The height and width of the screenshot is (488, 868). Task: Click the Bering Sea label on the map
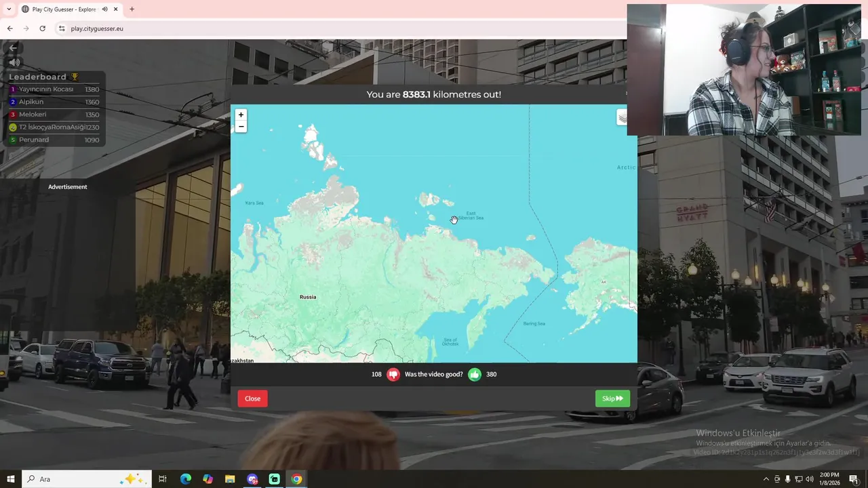(x=534, y=323)
